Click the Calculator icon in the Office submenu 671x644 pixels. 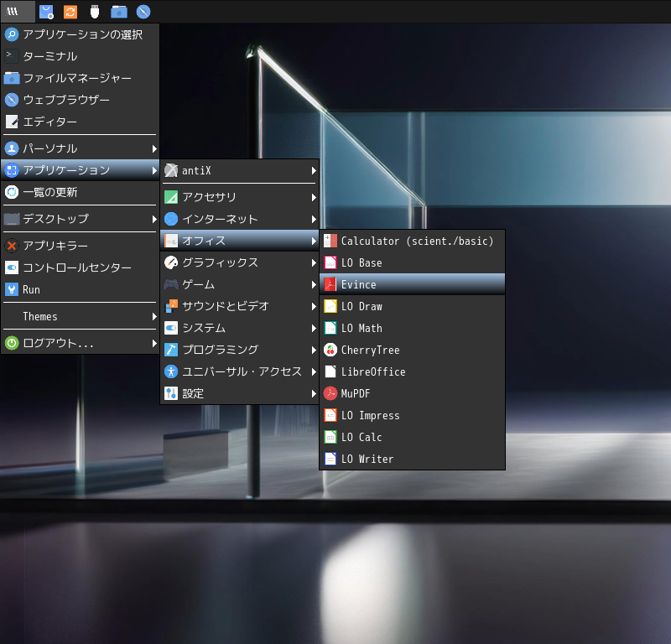pyautogui.click(x=330, y=241)
